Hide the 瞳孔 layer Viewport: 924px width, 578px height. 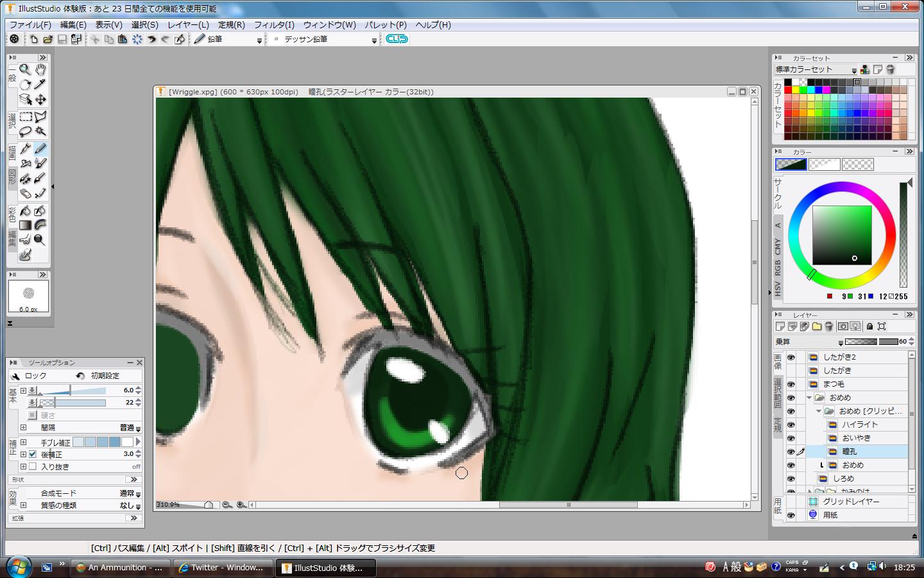coord(791,451)
